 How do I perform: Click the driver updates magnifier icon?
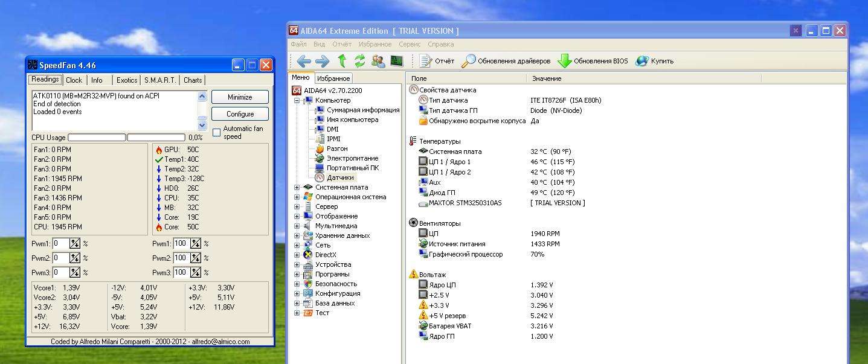pos(468,61)
